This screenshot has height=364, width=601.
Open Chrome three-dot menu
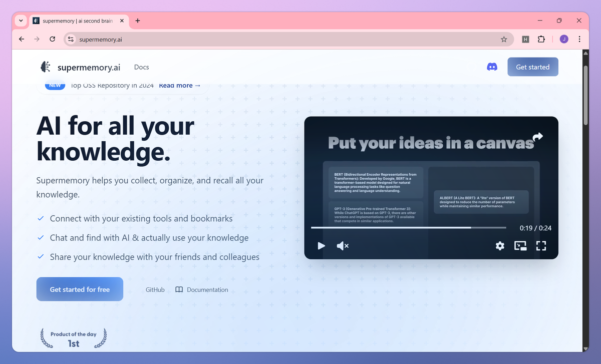click(x=579, y=39)
